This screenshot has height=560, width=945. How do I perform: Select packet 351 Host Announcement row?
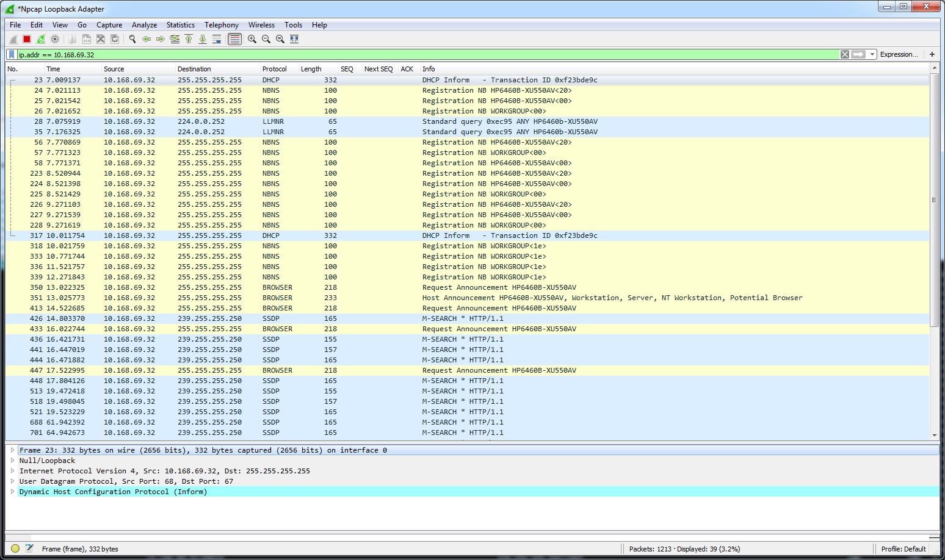[x=468, y=298]
